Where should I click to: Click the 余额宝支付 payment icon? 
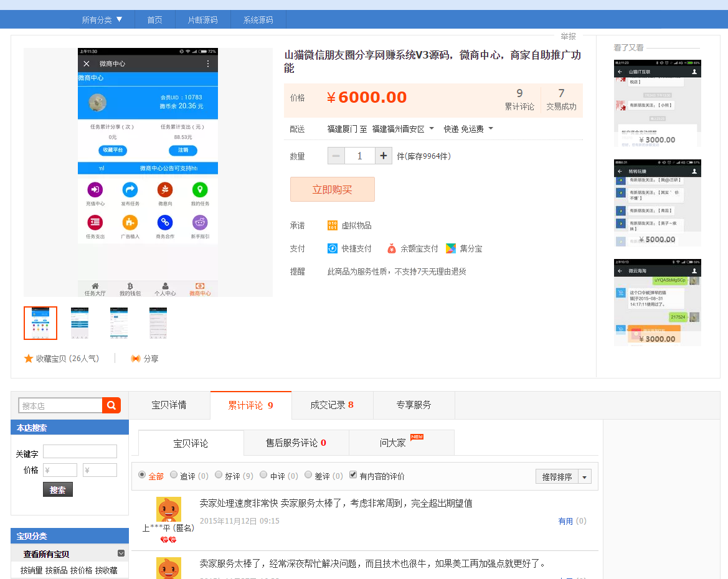(391, 248)
